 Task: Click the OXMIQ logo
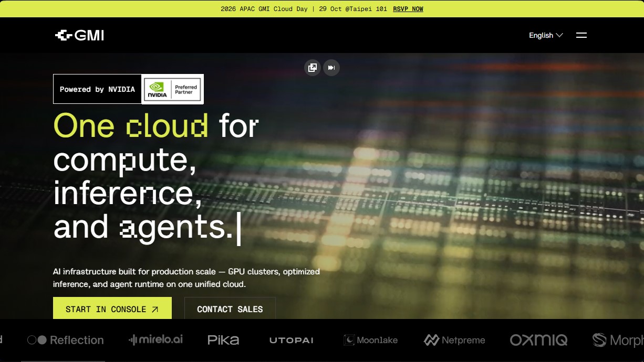[538, 340]
